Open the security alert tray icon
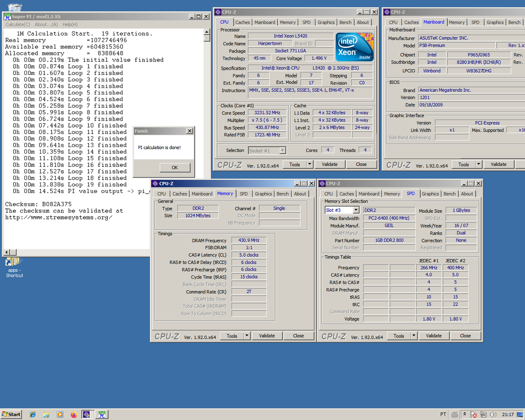The height and width of the screenshot is (420, 525). click(x=473, y=415)
